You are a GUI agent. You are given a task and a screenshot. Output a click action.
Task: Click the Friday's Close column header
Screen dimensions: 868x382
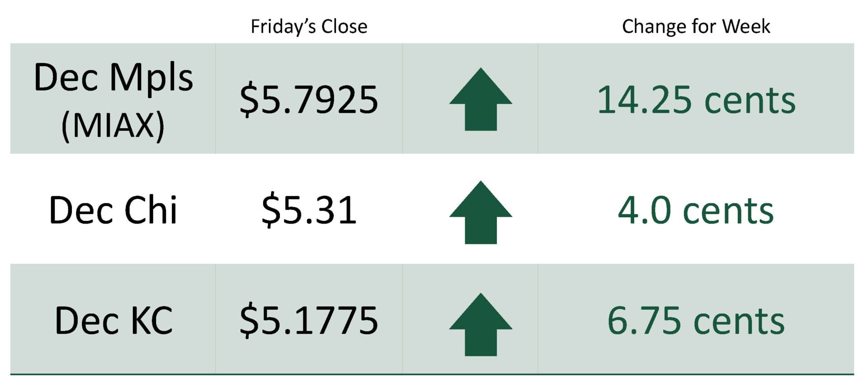(309, 27)
